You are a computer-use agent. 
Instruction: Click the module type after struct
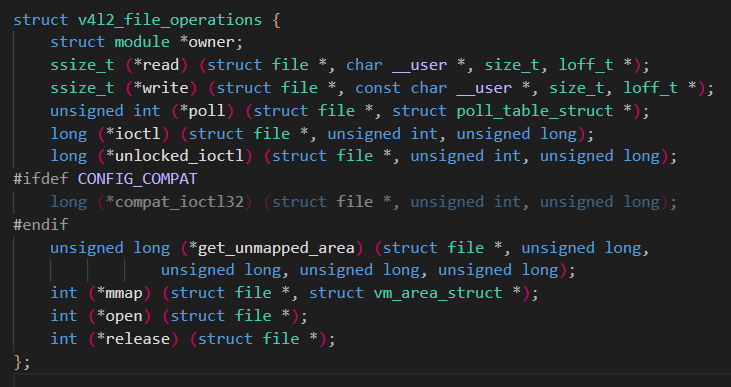coord(142,42)
